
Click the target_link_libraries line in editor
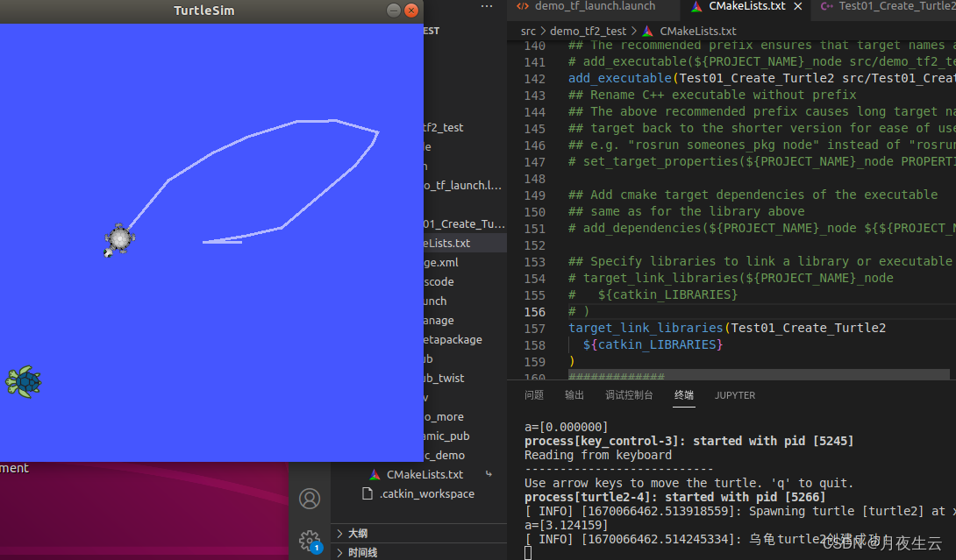pyautogui.click(x=727, y=328)
